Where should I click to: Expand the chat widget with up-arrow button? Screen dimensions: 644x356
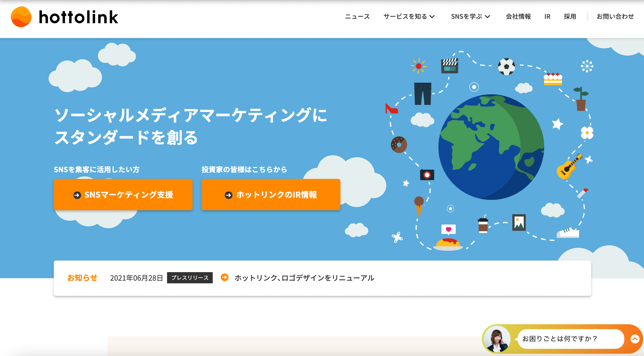pos(635,339)
